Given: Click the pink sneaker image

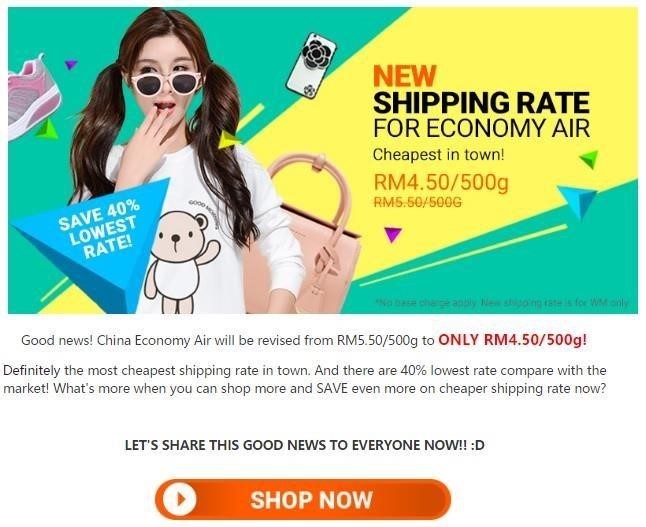Looking at the screenshot, I should tap(34, 98).
